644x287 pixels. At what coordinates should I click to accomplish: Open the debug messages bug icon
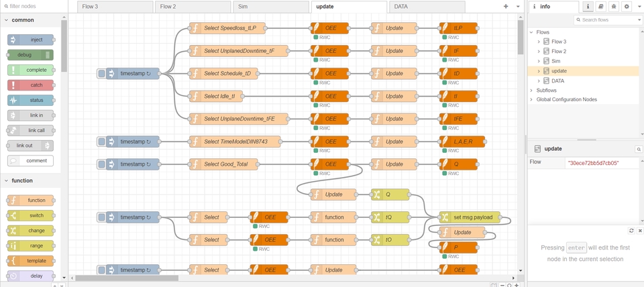614,7
